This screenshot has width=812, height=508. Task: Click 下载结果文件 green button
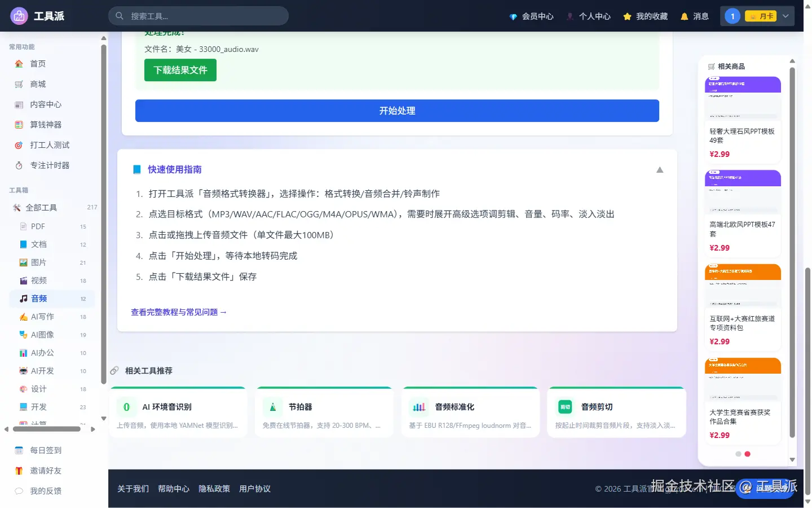click(x=180, y=70)
